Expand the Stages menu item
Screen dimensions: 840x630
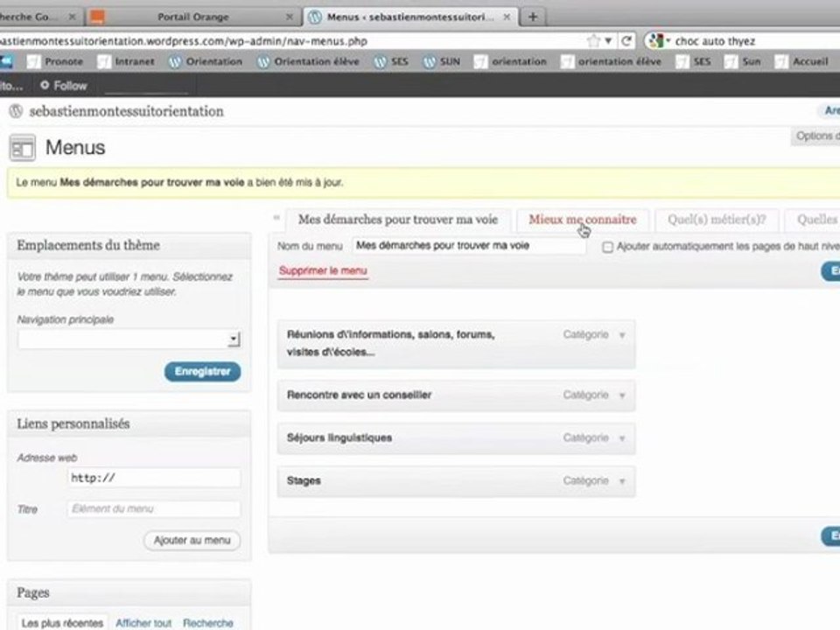pyautogui.click(x=622, y=481)
